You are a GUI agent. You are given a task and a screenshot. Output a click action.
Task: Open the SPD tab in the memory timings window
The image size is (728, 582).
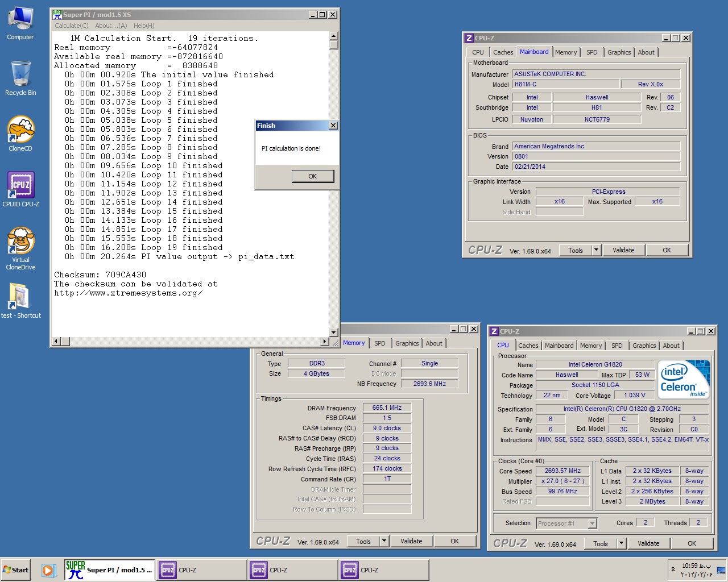(x=379, y=343)
